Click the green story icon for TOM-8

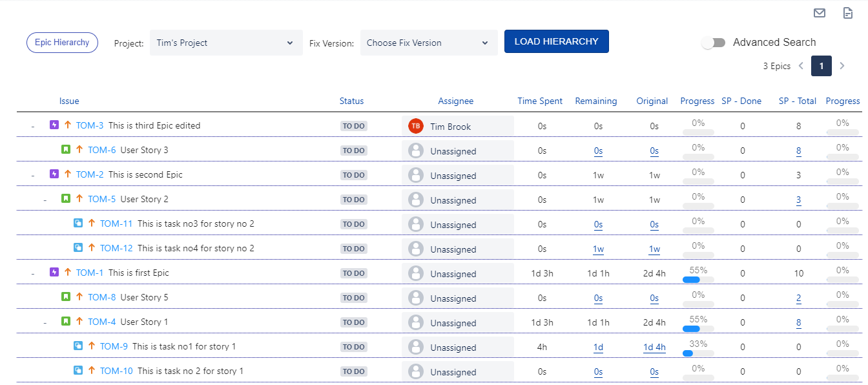66,297
